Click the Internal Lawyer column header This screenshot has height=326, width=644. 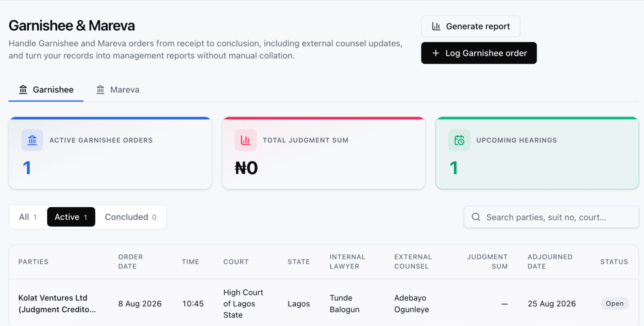347,262
